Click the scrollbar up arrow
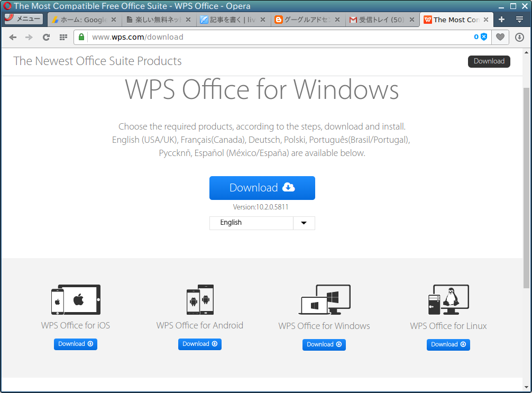The width and height of the screenshot is (532, 393). (x=526, y=52)
